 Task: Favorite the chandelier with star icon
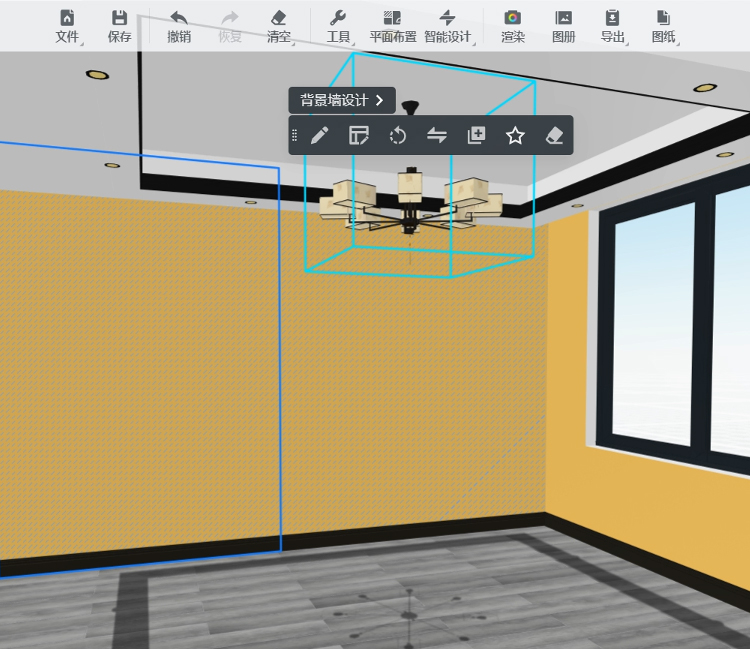[x=515, y=135]
